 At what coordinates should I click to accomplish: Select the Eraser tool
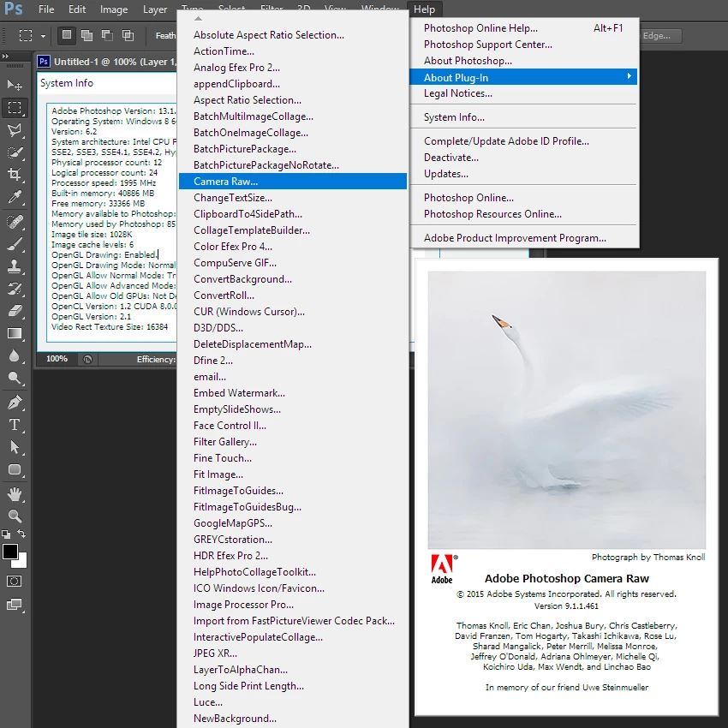click(x=15, y=311)
